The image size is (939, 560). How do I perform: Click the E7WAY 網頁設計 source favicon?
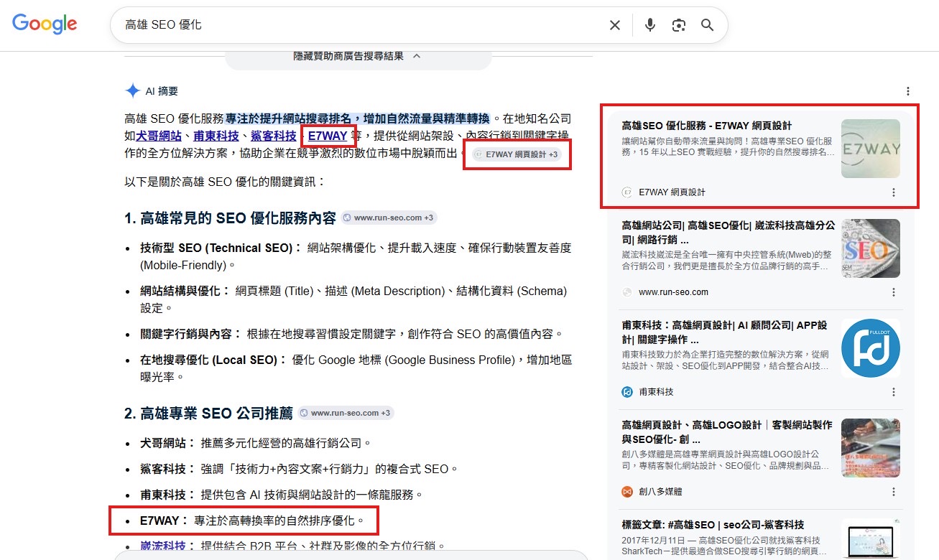click(x=627, y=192)
